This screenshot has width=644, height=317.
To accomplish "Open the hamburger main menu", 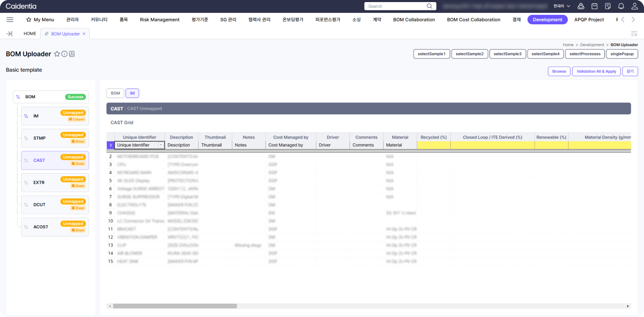I will coord(10,19).
